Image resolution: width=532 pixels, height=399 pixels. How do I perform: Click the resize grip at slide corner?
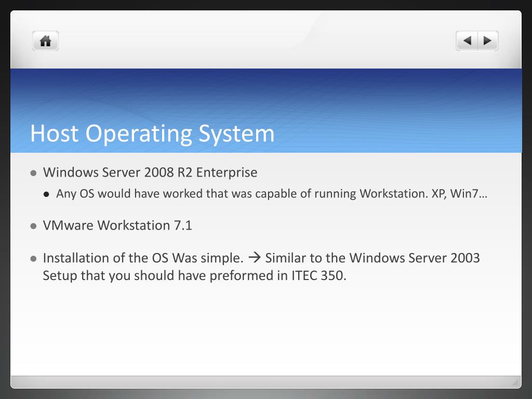click(515, 383)
